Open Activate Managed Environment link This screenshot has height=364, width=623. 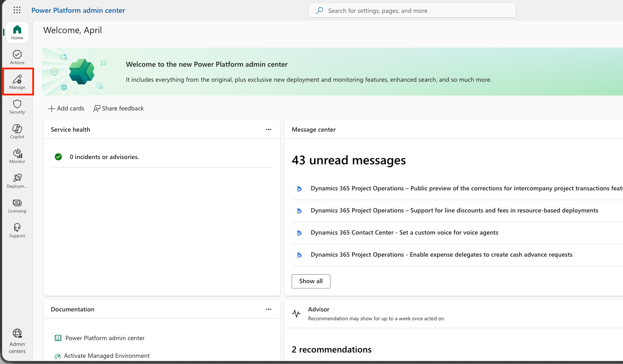tap(106, 356)
